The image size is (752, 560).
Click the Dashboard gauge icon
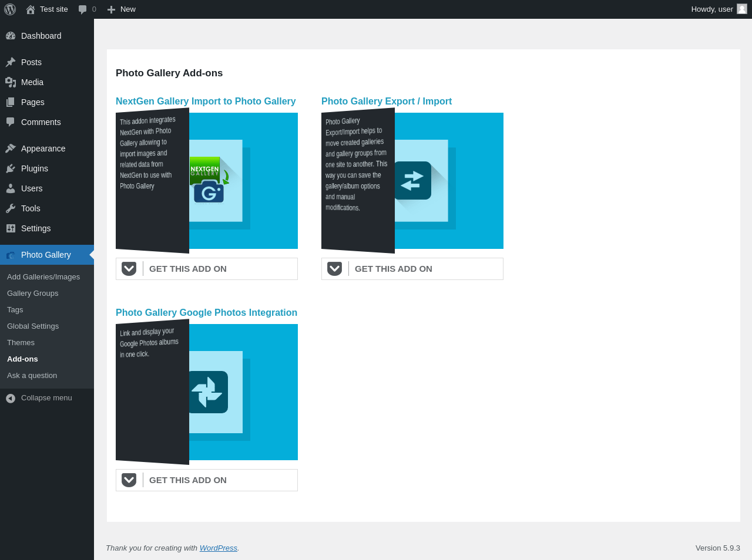11,36
